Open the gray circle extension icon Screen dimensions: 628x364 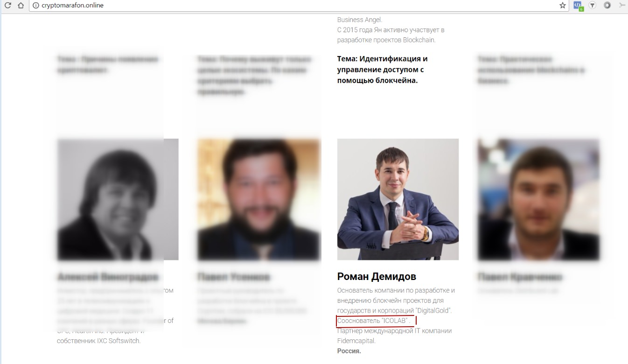pos(607,6)
